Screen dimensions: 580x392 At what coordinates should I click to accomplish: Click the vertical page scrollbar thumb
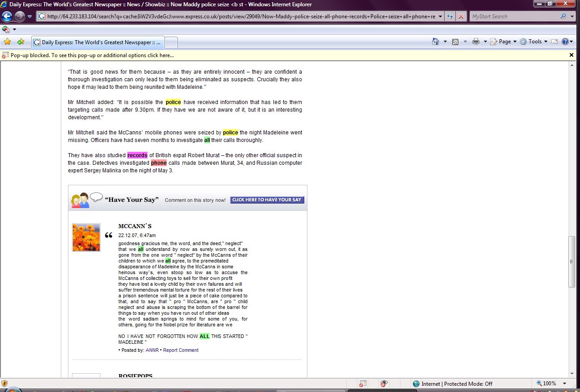[571, 262]
